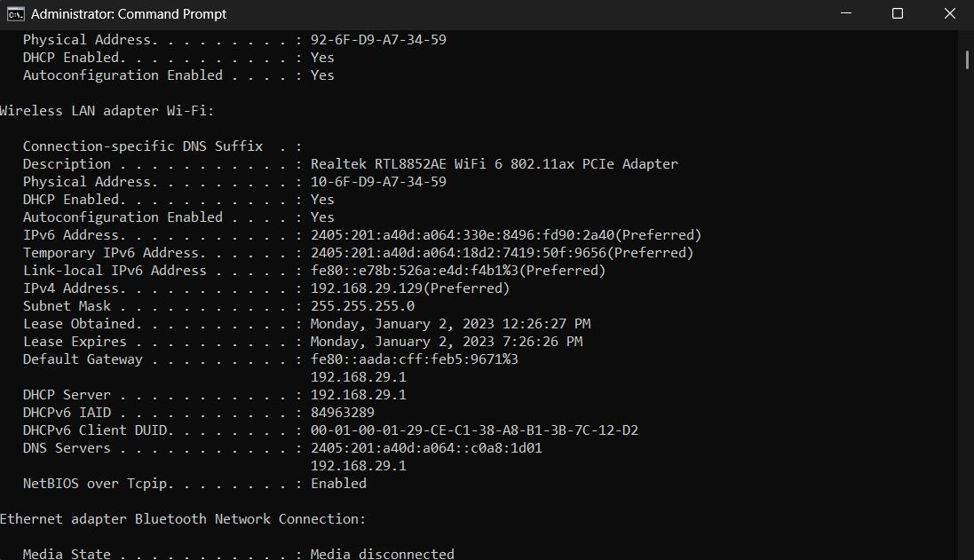974x560 pixels.
Task: Click the Administrator: Command Prompt title text
Action: (x=129, y=13)
